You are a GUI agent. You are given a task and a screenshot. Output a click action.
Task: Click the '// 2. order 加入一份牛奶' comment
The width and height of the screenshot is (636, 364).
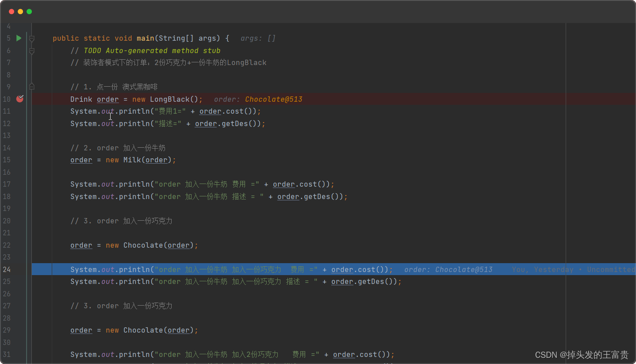point(118,148)
